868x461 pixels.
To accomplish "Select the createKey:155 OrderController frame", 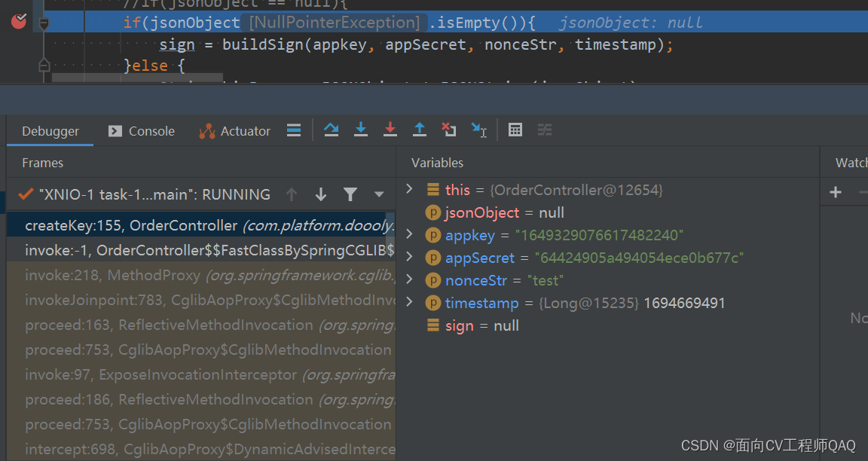I will [x=151, y=224].
